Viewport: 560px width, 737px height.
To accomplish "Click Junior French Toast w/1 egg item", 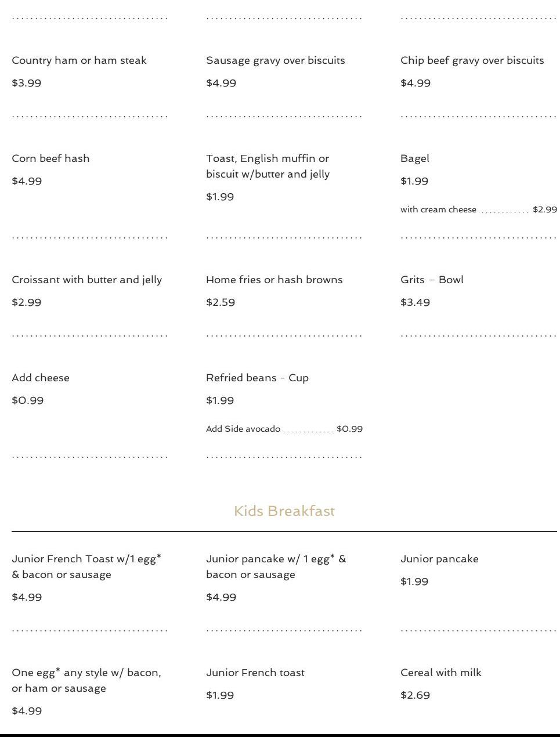I will (x=86, y=566).
